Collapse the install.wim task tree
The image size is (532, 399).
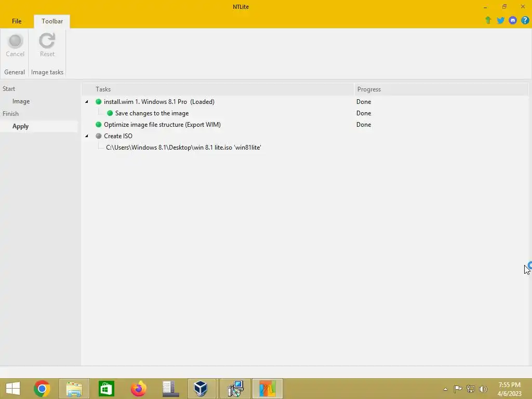click(87, 102)
